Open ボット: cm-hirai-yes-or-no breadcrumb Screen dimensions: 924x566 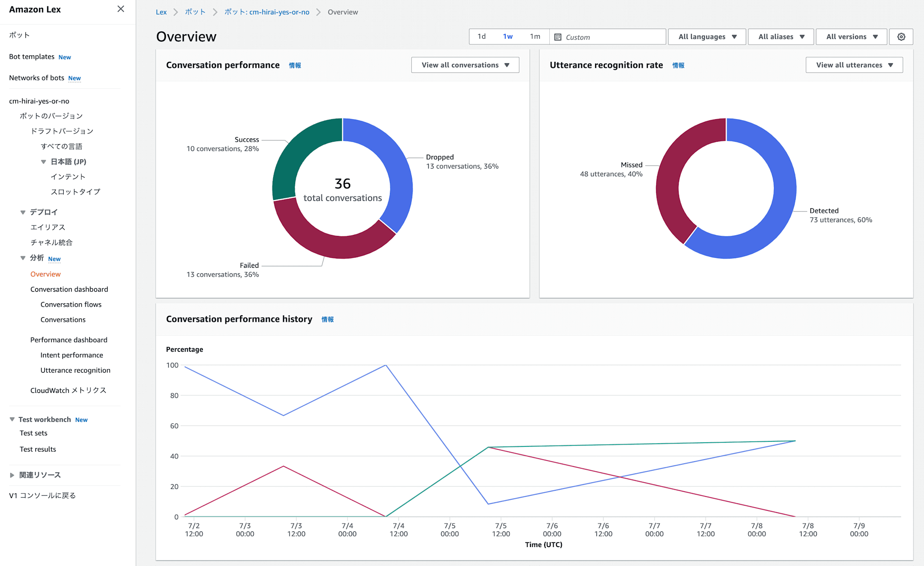[267, 12]
